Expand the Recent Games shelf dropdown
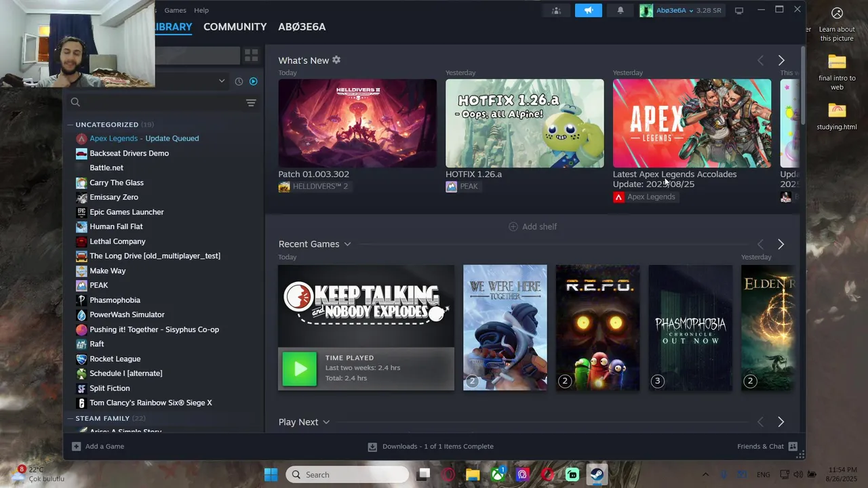 coord(347,244)
